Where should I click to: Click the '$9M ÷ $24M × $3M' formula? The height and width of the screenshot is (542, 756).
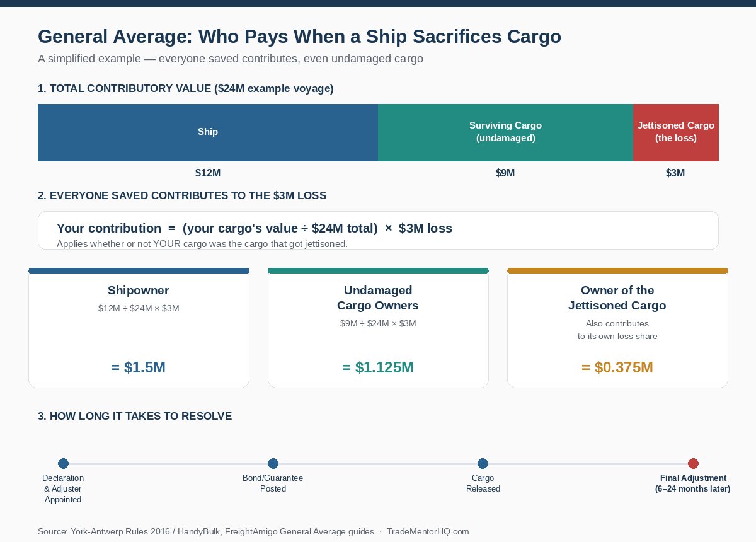[378, 323]
